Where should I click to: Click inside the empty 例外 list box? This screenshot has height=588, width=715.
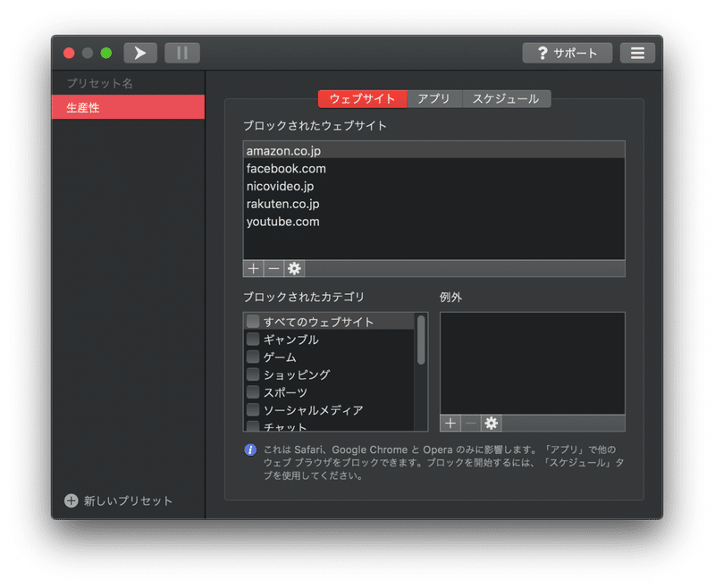click(x=532, y=364)
